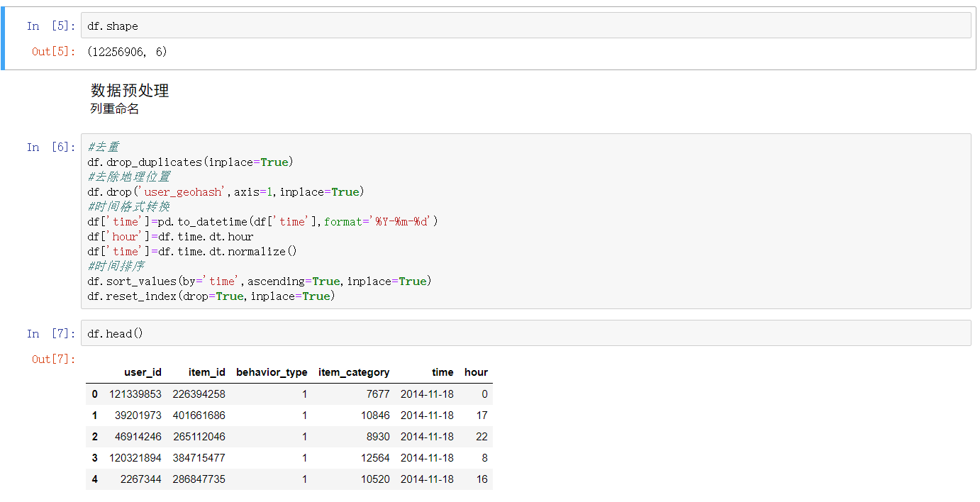980x502 pixels.
Task: Click the In [7]: prompt label
Action: pyautogui.click(x=51, y=334)
